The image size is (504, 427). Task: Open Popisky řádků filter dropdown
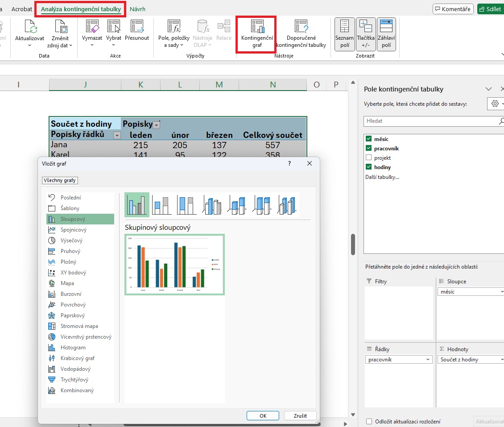117,135
